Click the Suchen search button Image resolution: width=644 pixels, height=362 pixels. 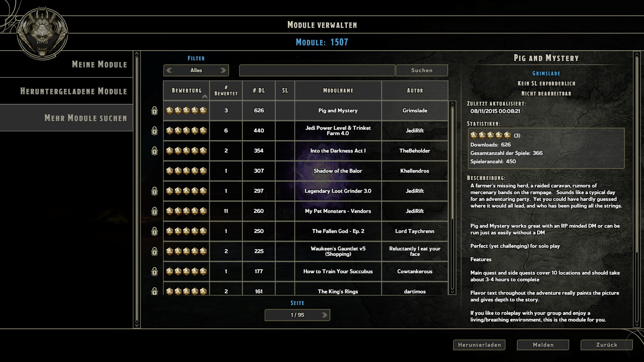click(422, 70)
